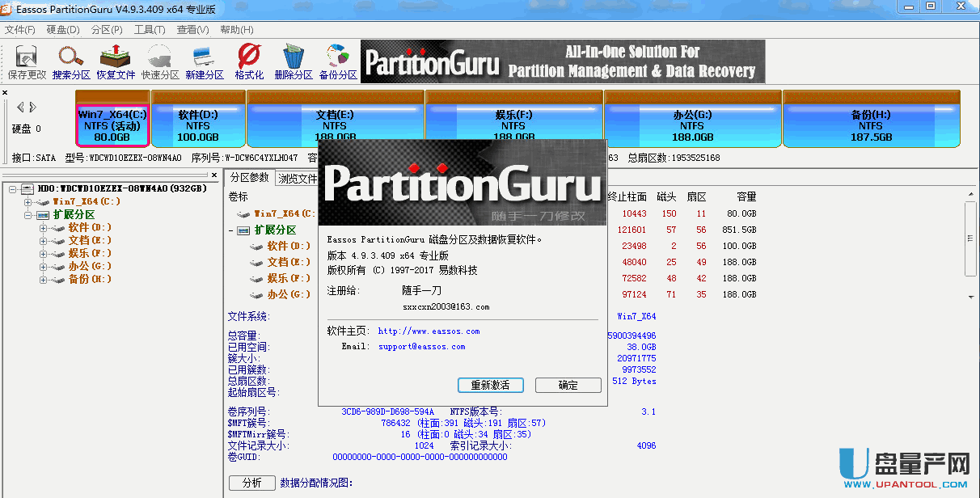The height and width of the screenshot is (498, 980).
Task: Select the 备份(H:) partition in disk map
Action: [x=871, y=120]
